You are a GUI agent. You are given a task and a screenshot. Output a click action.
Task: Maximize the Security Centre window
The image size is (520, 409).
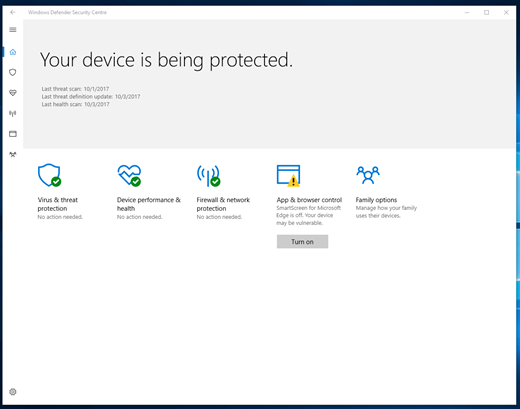coord(487,12)
